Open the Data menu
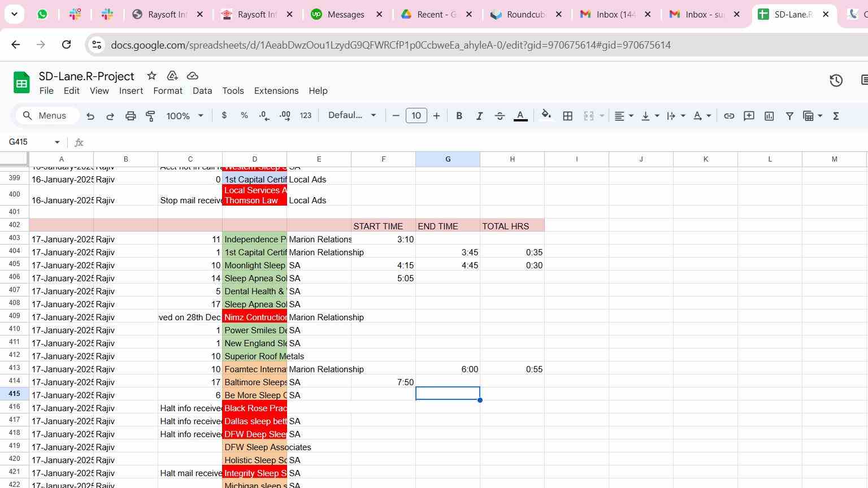 point(202,91)
